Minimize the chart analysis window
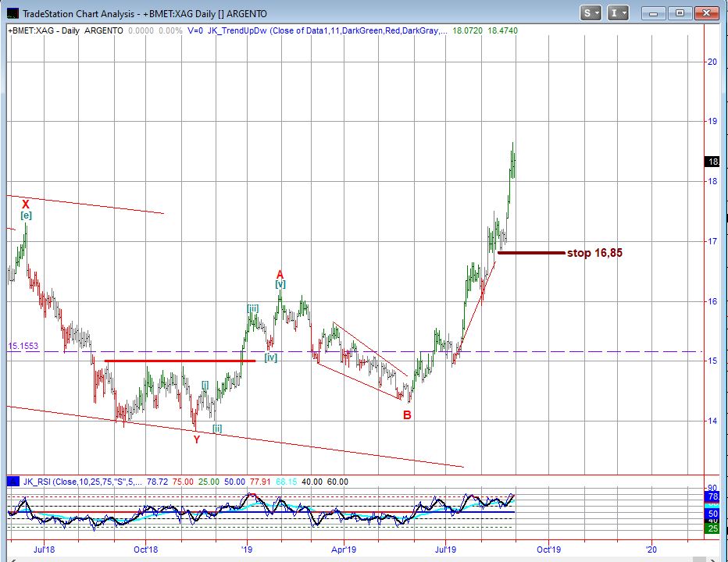The height and width of the screenshot is (562, 728). [x=655, y=12]
